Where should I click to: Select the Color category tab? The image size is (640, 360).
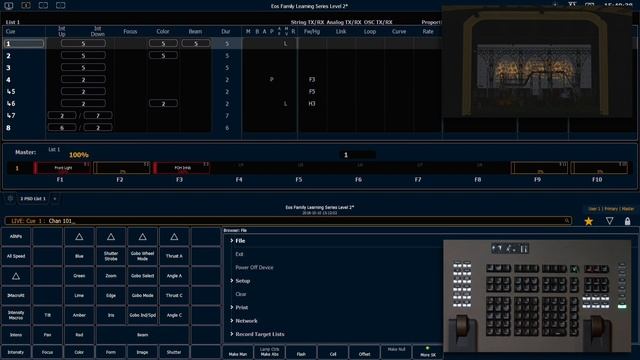click(x=79, y=352)
